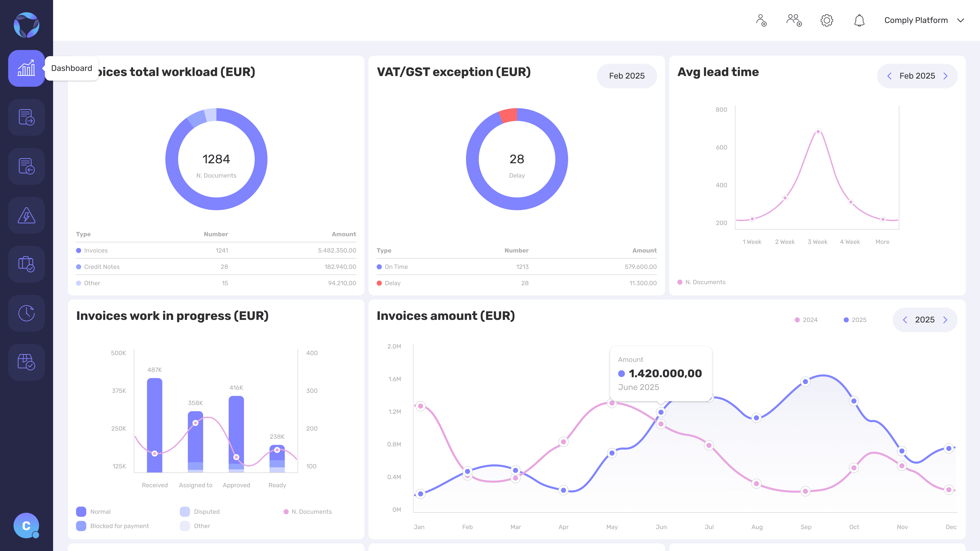Go to next year in Invoices amount

pos(945,320)
